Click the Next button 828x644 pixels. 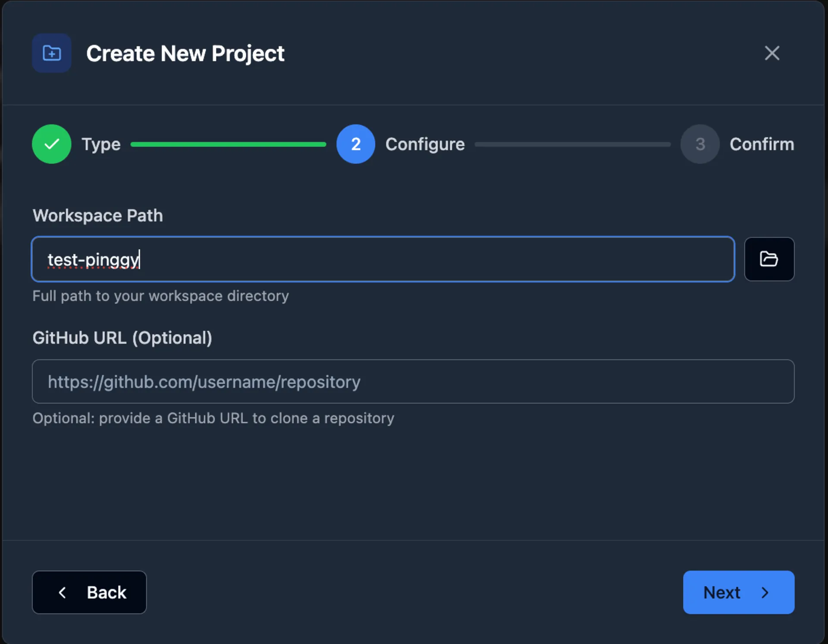pyautogui.click(x=738, y=592)
